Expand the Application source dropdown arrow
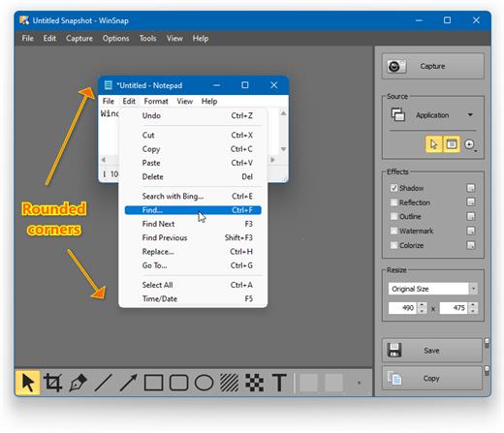Viewport: 504px width, 433px height. [x=470, y=115]
